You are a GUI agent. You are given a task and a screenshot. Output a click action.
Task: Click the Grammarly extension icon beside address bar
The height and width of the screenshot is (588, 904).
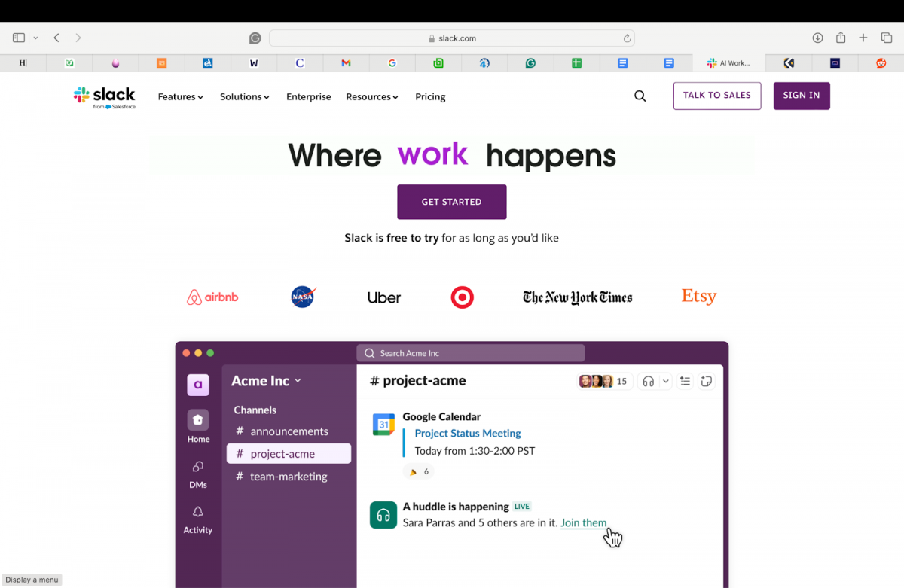pyautogui.click(x=255, y=38)
